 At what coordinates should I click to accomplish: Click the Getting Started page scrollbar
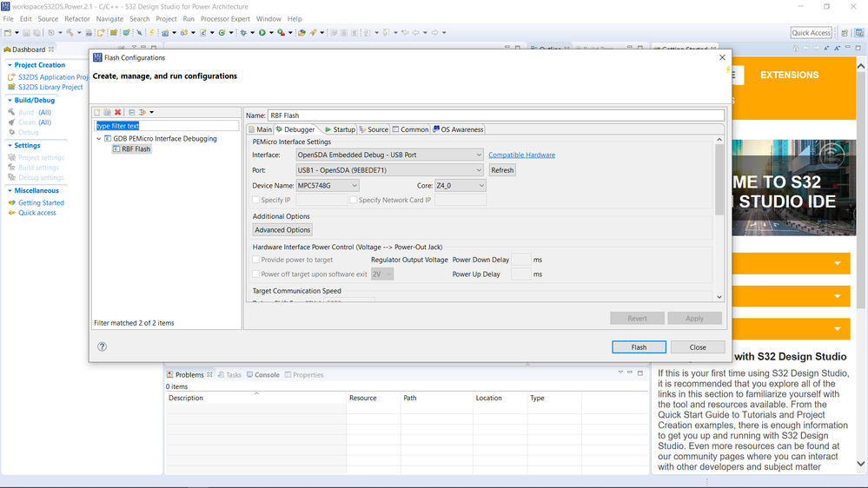click(x=861, y=188)
